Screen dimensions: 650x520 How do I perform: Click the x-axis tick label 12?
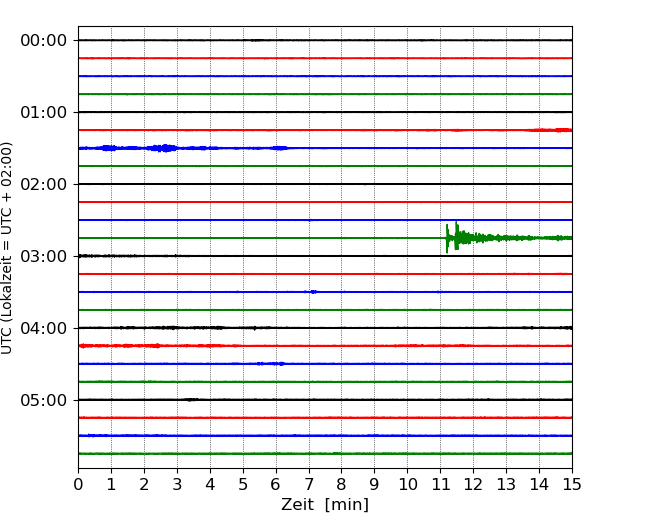click(x=473, y=484)
